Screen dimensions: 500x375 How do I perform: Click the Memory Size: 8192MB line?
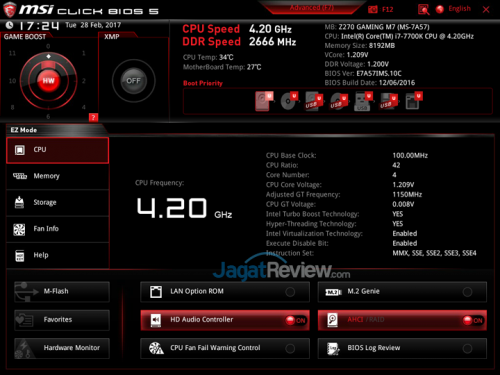point(360,45)
